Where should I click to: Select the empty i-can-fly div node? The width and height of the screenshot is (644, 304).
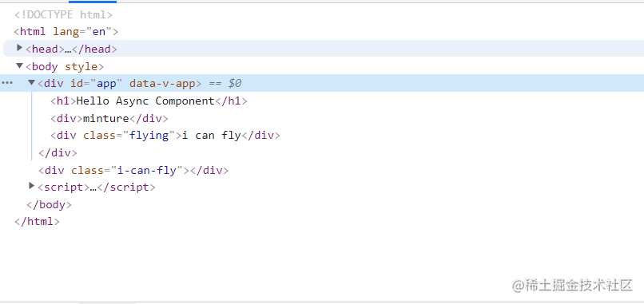pyautogui.click(x=133, y=170)
